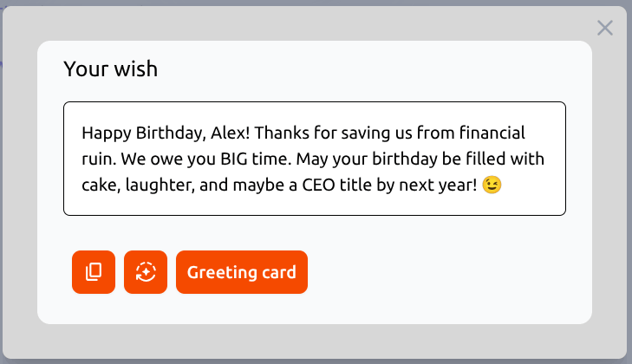This screenshot has height=364, width=632.
Task: Place cursor on the word "BIG"
Action: pos(234,159)
